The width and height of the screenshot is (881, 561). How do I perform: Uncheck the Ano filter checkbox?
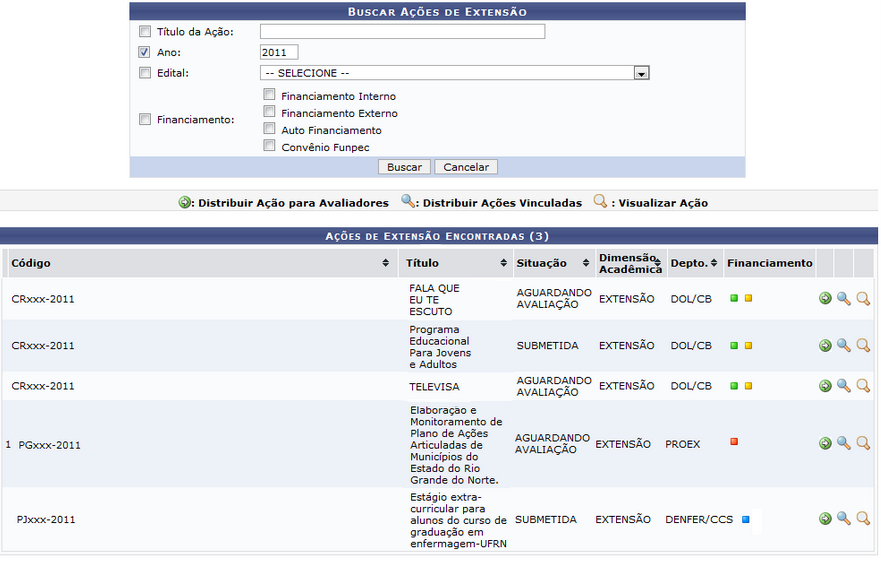[145, 52]
